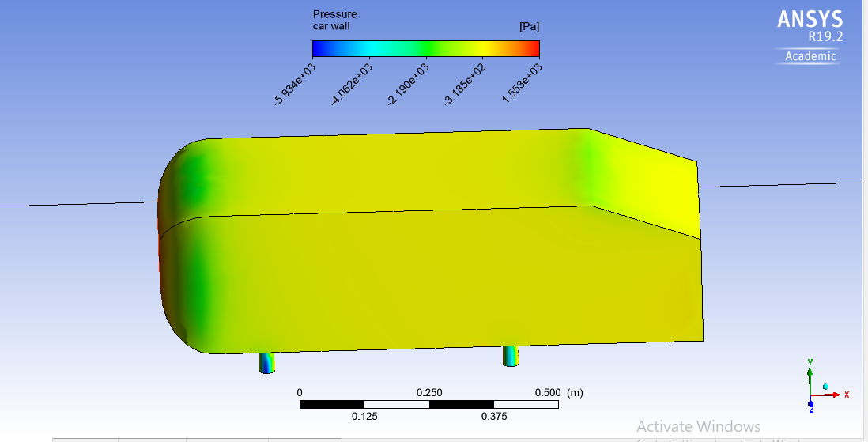Click the blue Z axis dot on the triad
The width and height of the screenshot is (868, 442).
pos(810,403)
